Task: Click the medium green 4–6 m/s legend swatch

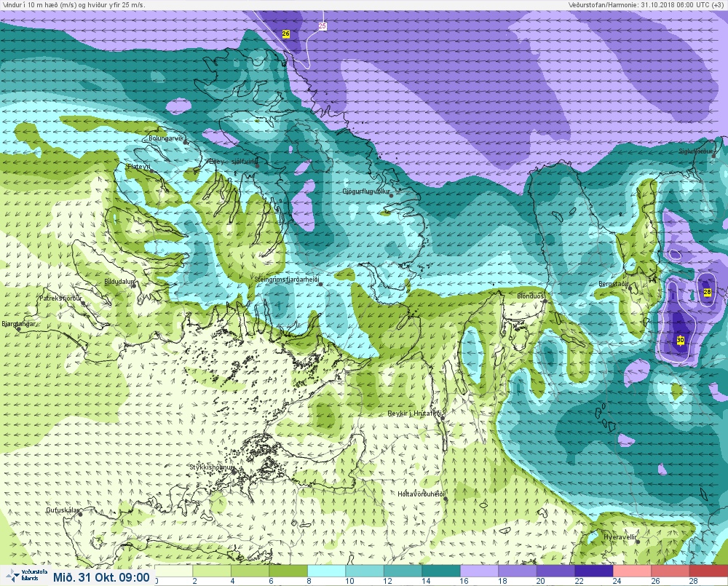Action: (x=250, y=571)
